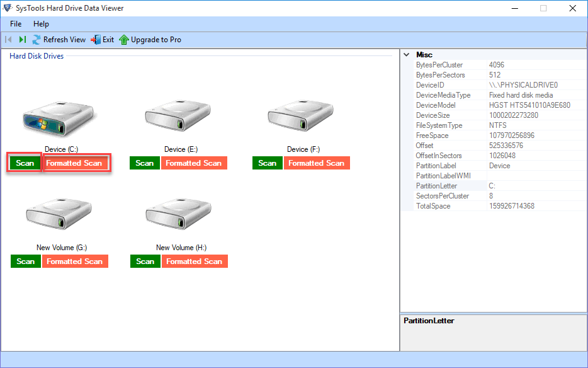Run Formatted Scan on Device (E:)
588x368 pixels.
[x=194, y=163]
